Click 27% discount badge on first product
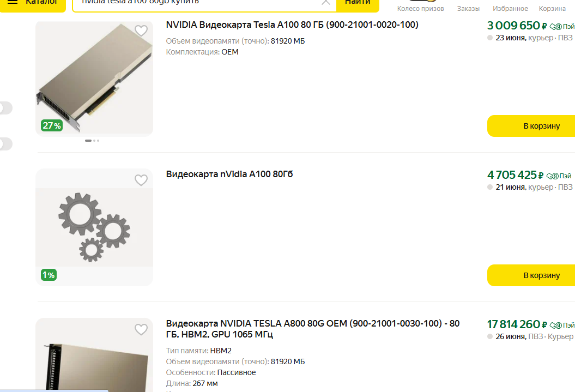The height and width of the screenshot is (392, 575). 52,125
